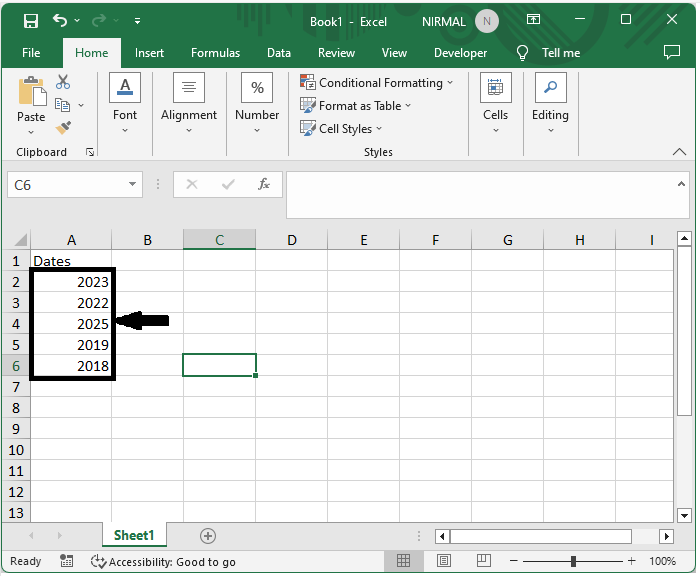Save the workbook with the floppy disk icon

coord(31,21)
